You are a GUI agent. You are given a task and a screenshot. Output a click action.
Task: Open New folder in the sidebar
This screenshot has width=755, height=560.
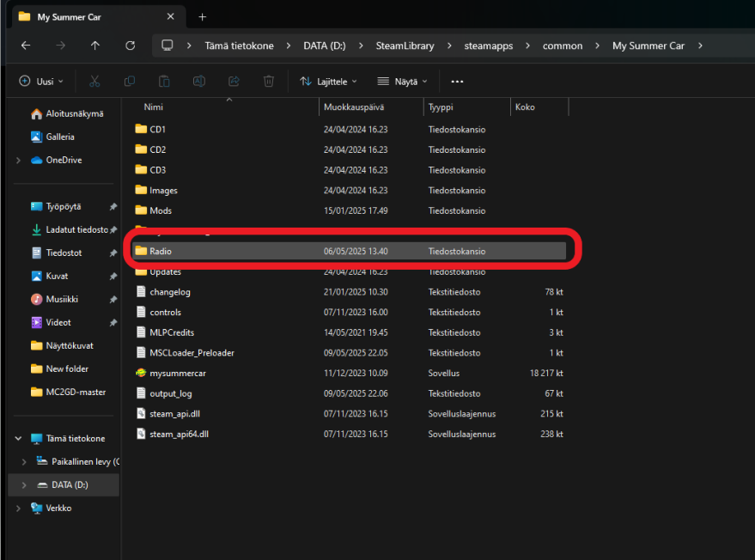(59, 368)
